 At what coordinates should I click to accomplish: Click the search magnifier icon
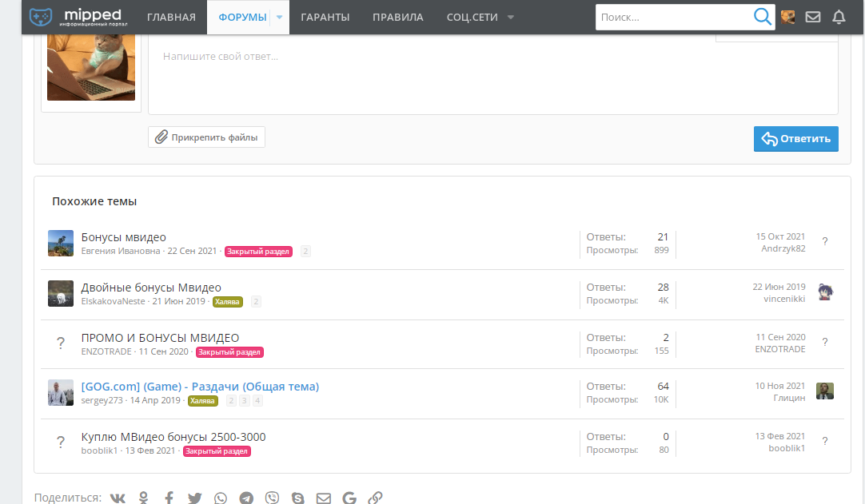coord(763,17)
